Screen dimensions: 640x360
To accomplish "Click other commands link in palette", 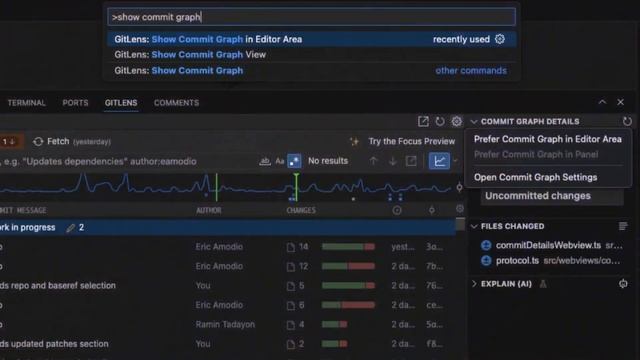I will coord(471,70).
